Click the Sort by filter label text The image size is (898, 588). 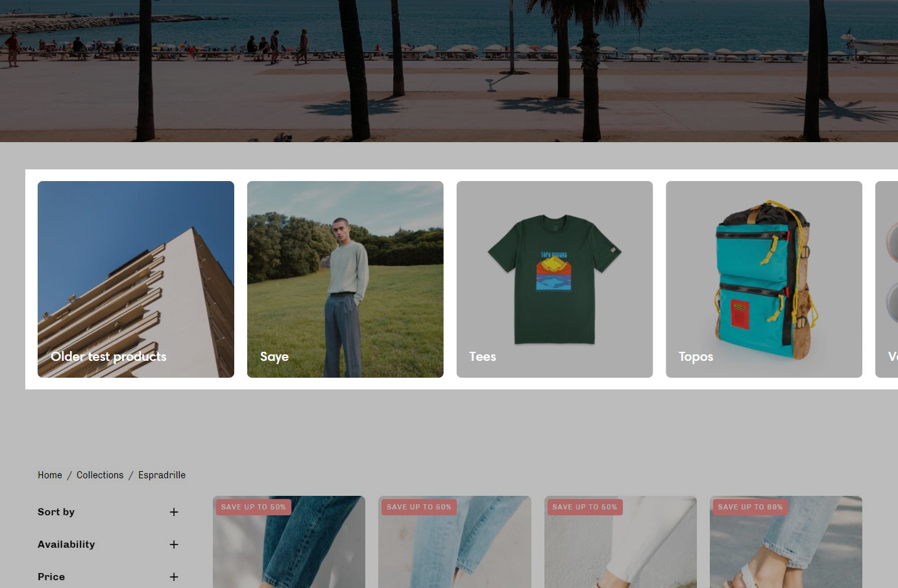[56, 512]
